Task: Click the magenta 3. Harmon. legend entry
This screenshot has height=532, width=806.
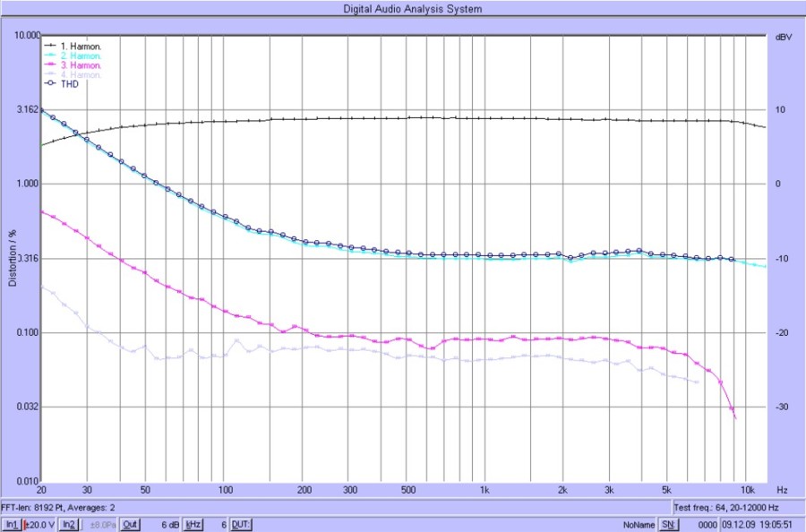Action: pos(81,65)
